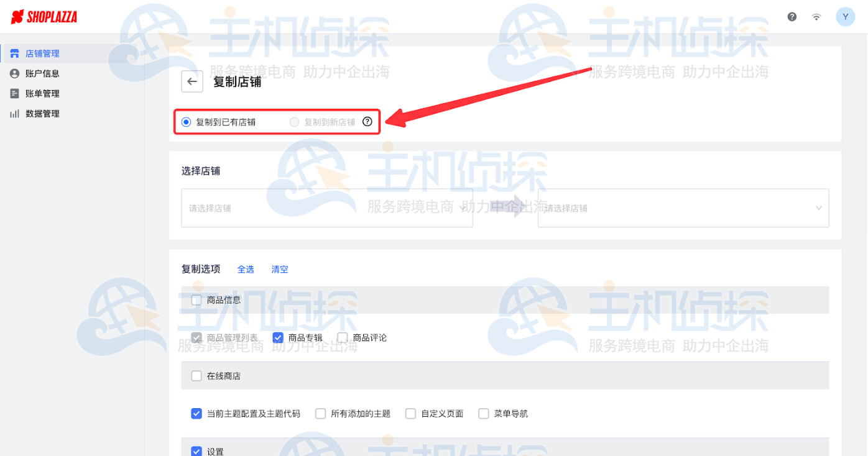
Task: Open the source 请选择店铺 dropdown on left
Action: (x=326, y=208)
